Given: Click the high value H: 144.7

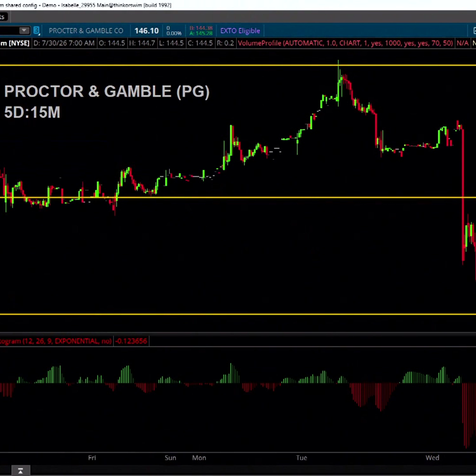Looking at the screenshot, I should (x=142, y=43).
